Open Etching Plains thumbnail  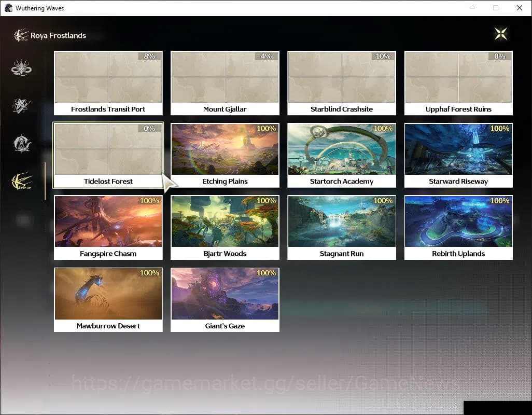tap(225, 149)
